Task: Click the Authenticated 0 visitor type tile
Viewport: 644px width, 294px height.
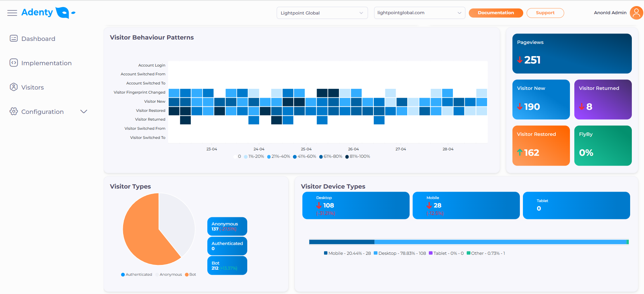Action: pyautogui.click(x=227, y=246)
